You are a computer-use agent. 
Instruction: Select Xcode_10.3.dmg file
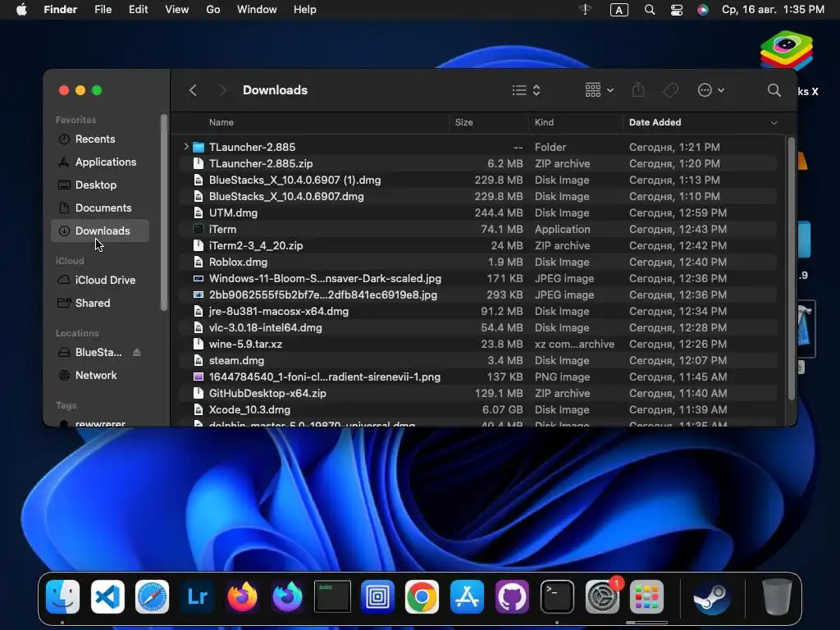pyautogui.click(x=479, y=410)
